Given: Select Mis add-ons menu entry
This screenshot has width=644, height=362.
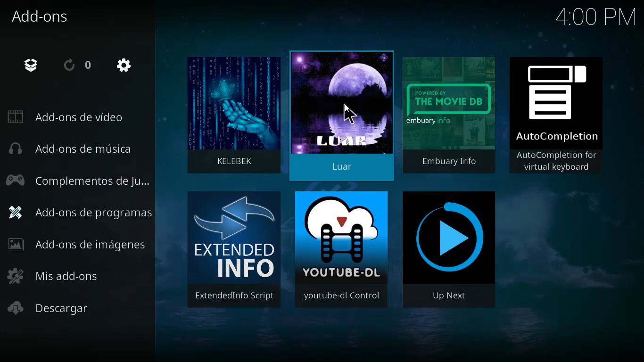Looking at the screenshot, I should point(66,276).
